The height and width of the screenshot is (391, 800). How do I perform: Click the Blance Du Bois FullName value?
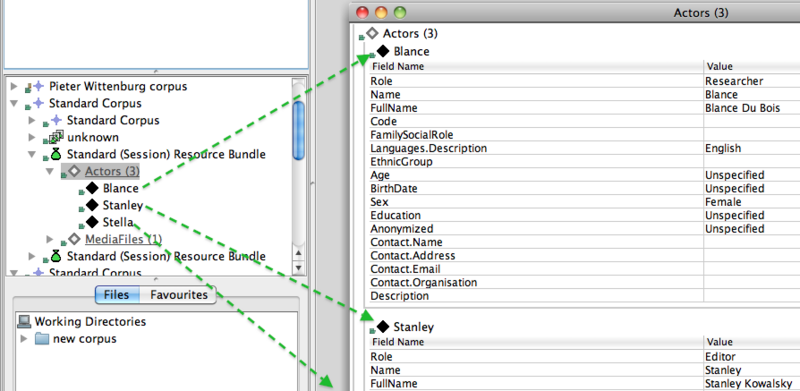(x=742, y=108)
